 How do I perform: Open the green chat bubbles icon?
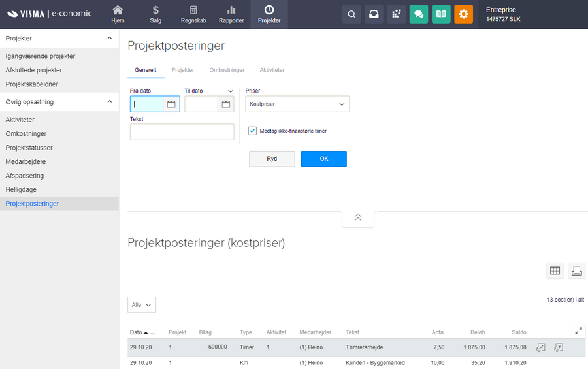click(x=419, y=14)
